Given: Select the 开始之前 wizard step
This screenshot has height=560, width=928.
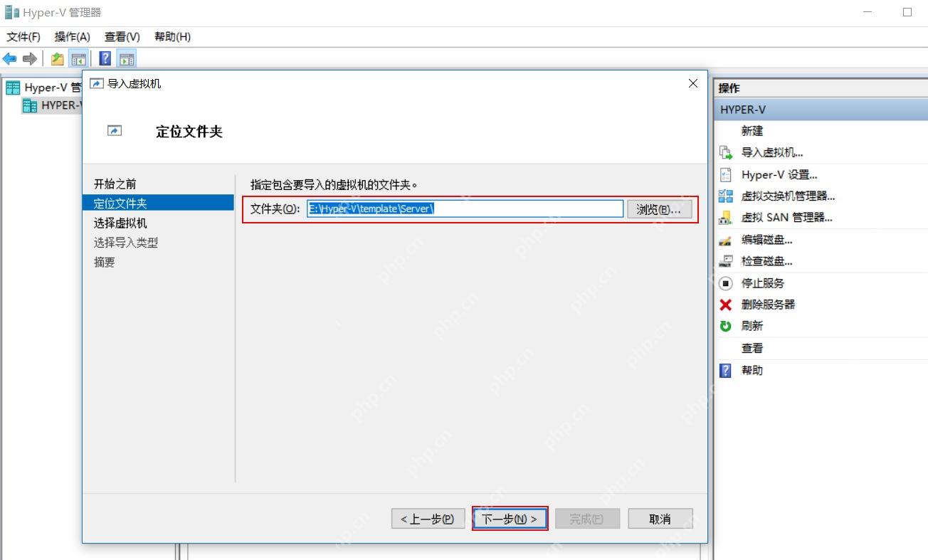Looking at the screenshot, I should 115,184.
